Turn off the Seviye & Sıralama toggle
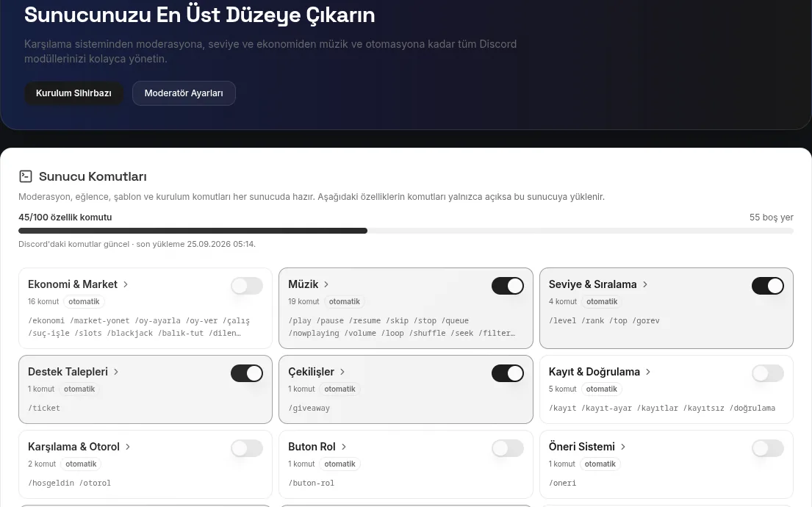Image resolution: width=812 pixels, height=507 pixels. point(767,286)
